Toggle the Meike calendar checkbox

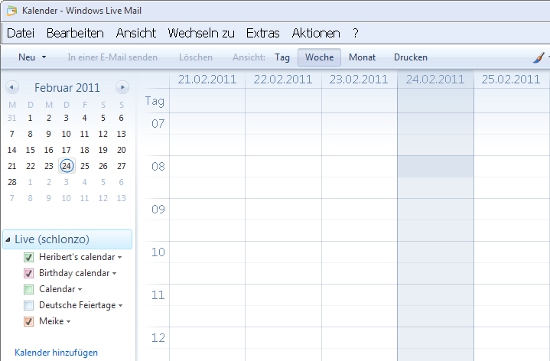point(29,321)
